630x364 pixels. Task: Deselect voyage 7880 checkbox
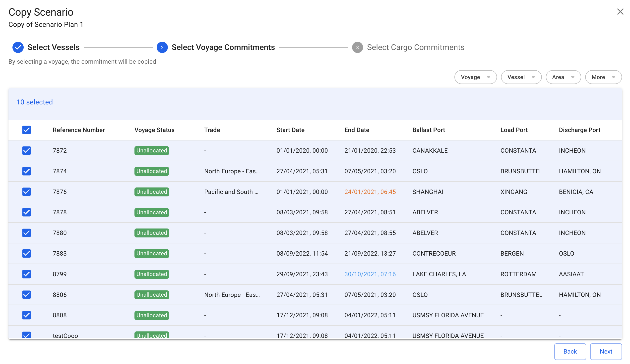coord(26,233)
